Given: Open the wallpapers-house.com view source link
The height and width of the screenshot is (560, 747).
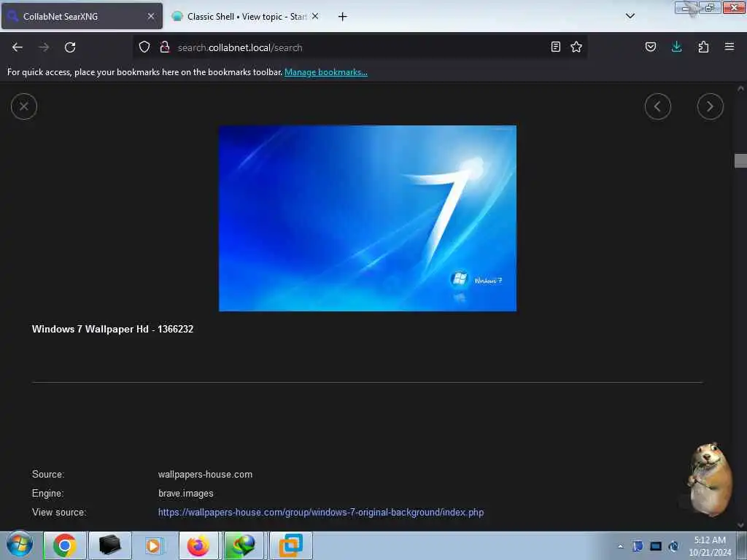Looking at the screenshot, I should (x=321, y=513).
